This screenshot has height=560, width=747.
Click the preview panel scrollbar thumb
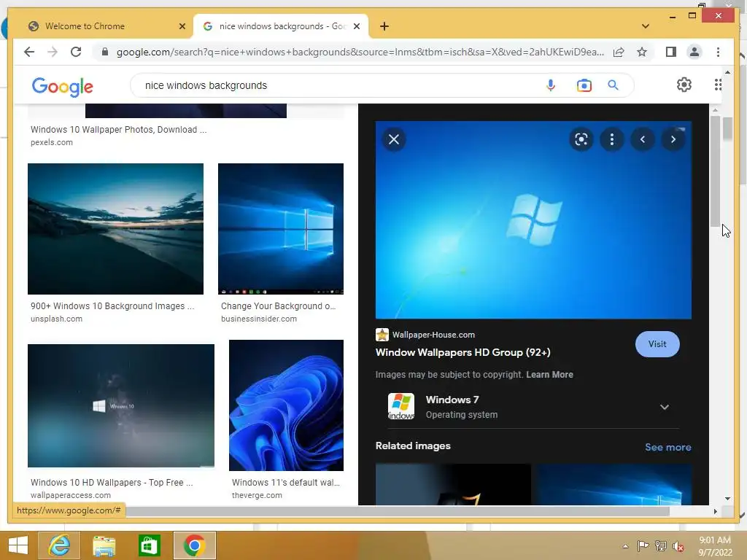[715, 171]
